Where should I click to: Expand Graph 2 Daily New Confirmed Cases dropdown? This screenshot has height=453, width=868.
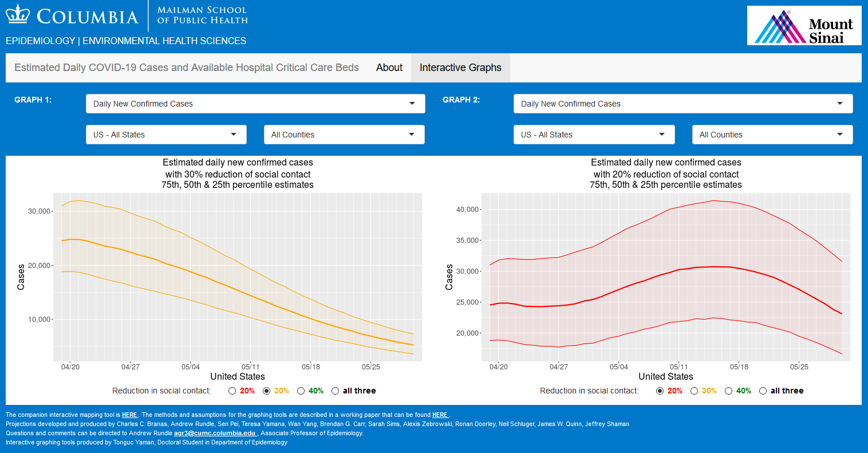tap(683, 104)
